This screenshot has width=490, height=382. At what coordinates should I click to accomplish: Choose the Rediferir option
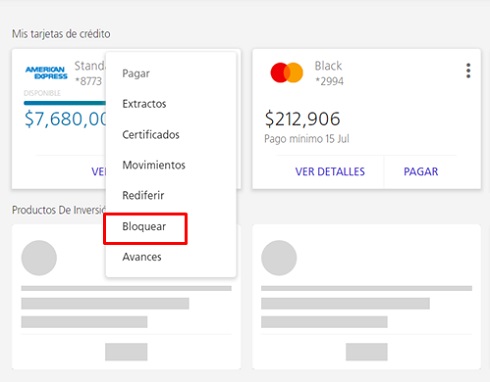click(143, 195)
